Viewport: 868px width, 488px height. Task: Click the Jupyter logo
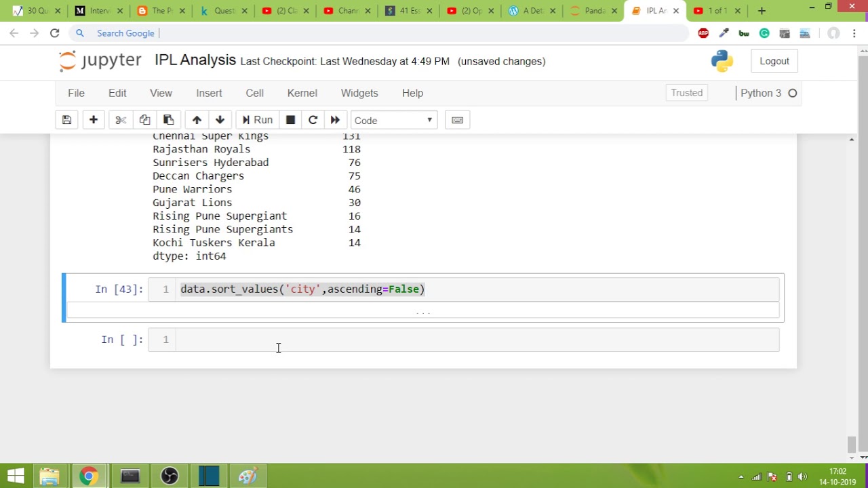pos(100,61)
